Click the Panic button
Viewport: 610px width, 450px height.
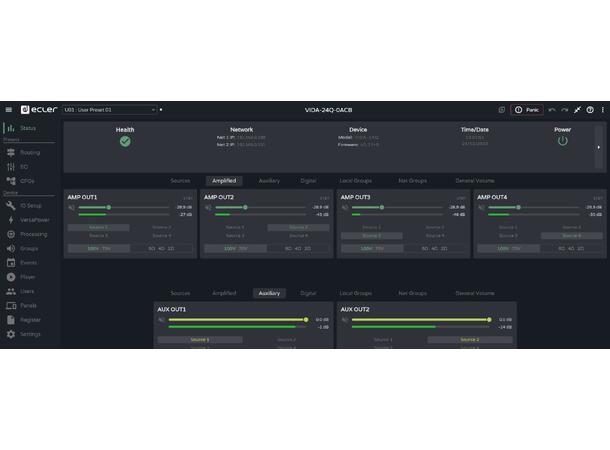[x=527, y=110]
